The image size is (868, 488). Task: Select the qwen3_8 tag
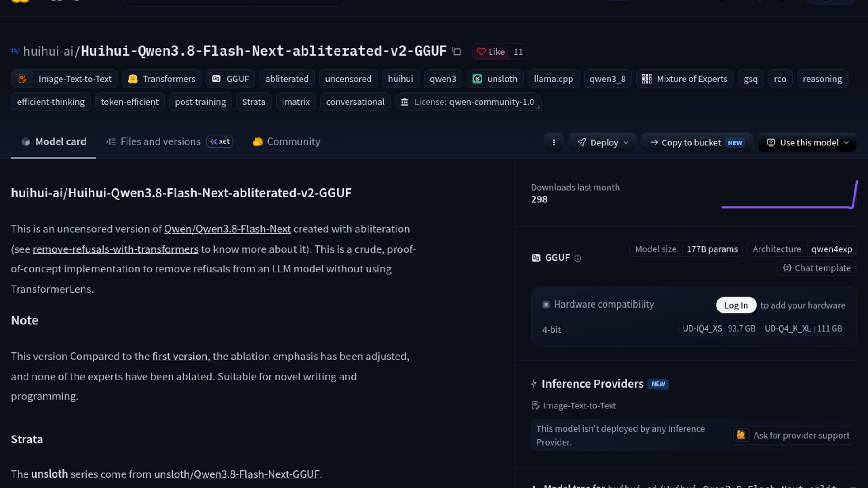click(608, 79)
